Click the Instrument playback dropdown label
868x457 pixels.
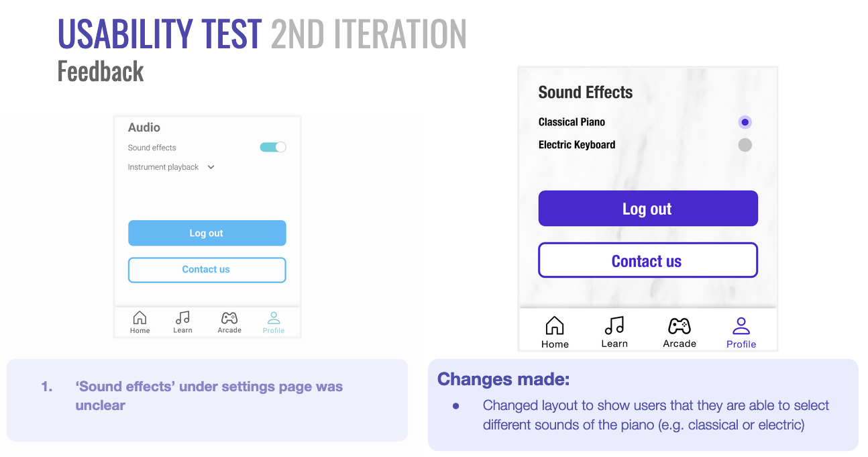(x=163, y=167)
